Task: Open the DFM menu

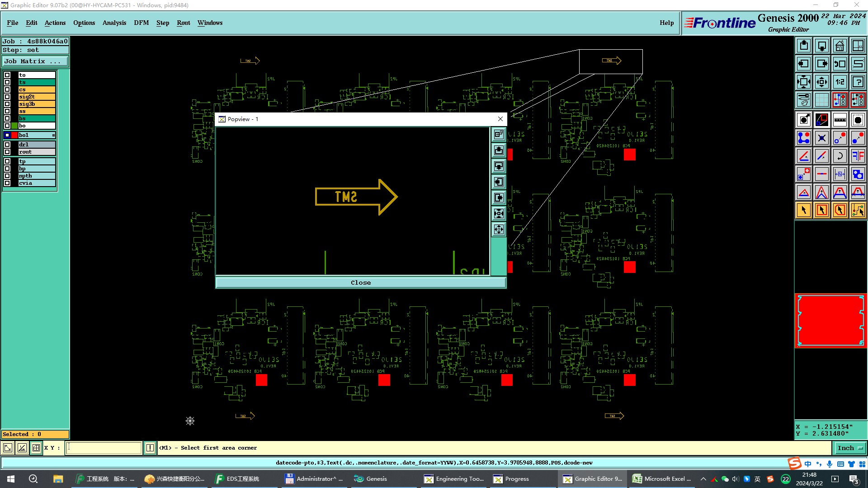Action: click(141, 23)
